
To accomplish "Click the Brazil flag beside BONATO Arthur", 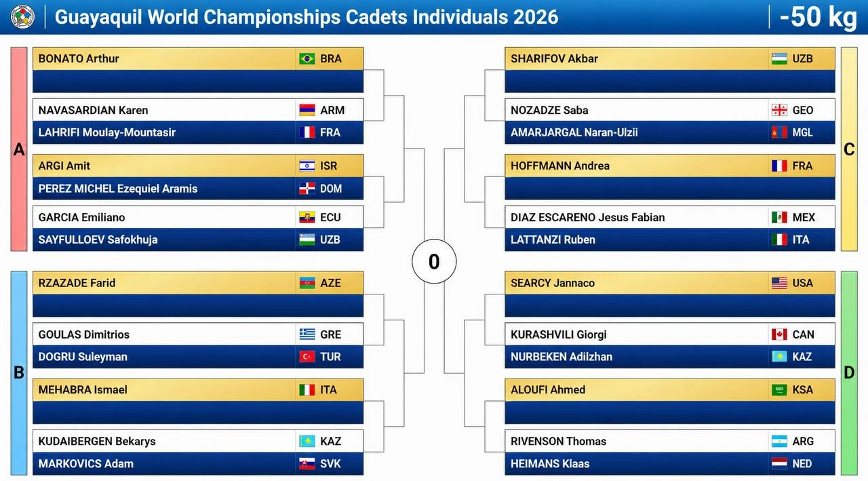I will click(307, 59).
